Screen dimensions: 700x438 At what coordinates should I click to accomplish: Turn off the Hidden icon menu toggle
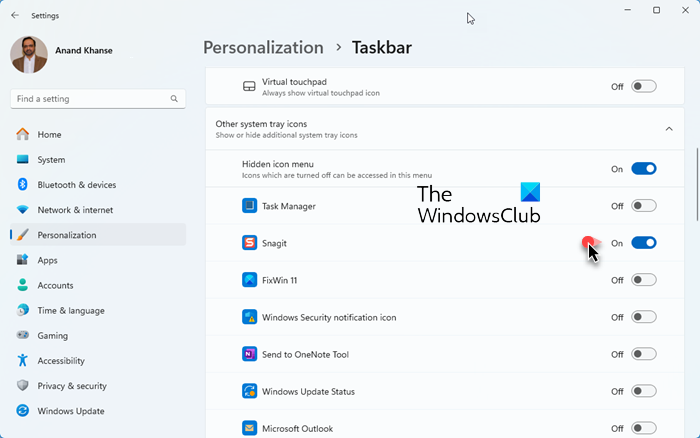pyautogui.click(x=644, y=169)
